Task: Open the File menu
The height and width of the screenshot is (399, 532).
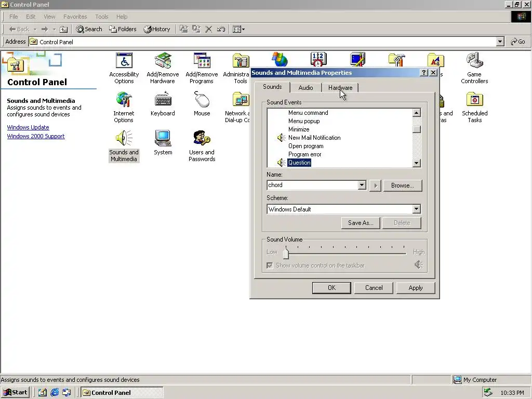Action: pos(14,17)
